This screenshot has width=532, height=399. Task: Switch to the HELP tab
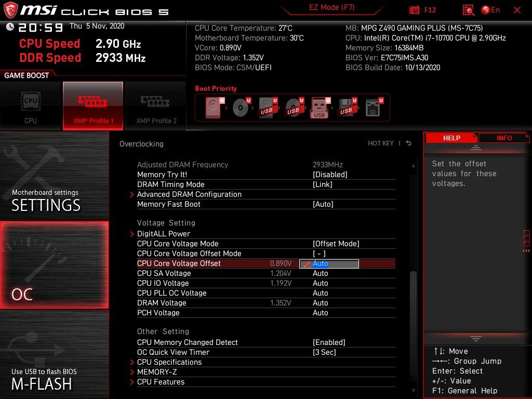pos(451,138)
